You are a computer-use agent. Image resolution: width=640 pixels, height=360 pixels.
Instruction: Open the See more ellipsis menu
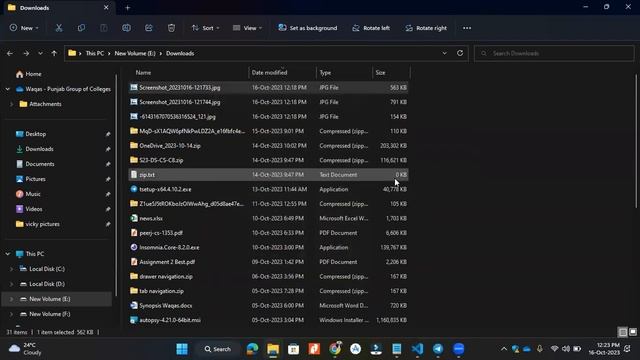pyautogui.click(x=467, y=28)
